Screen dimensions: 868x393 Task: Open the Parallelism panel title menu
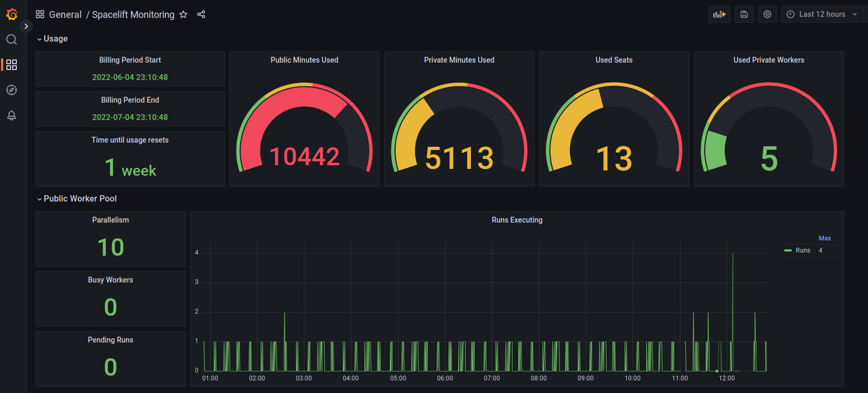click(x=111, y=220)
